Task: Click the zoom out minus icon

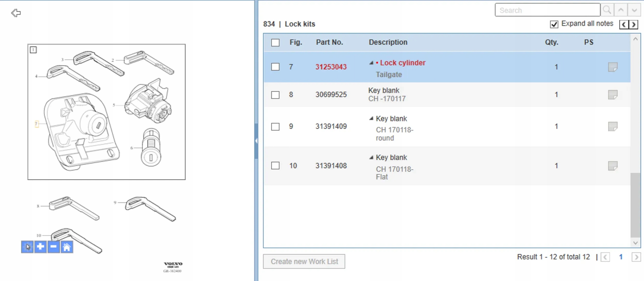Action: [54, 247]
